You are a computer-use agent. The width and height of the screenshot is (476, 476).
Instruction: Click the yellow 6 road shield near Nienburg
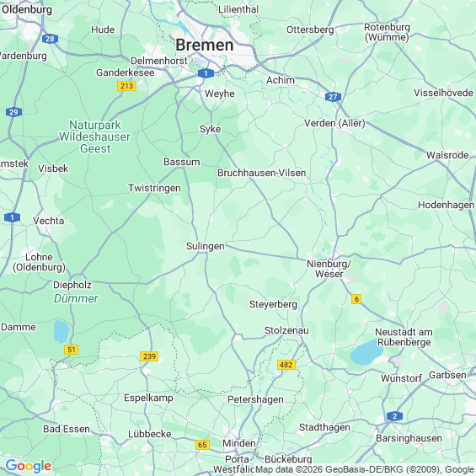[356, 299]
